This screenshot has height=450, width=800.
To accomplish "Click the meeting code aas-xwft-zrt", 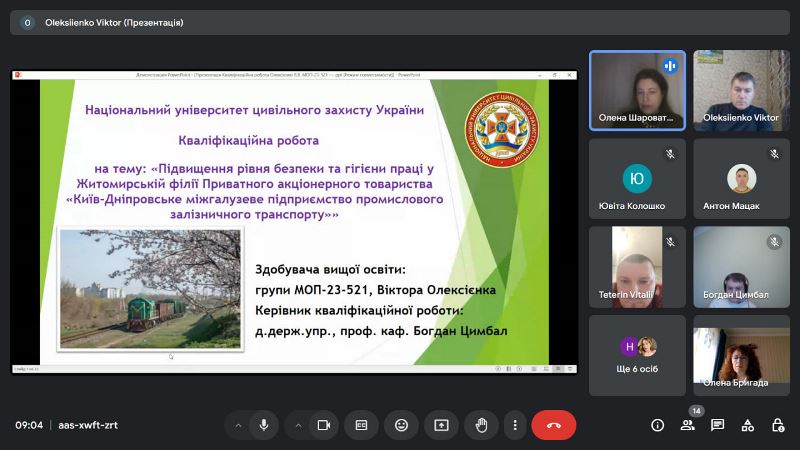I will [x=88, y=425].
